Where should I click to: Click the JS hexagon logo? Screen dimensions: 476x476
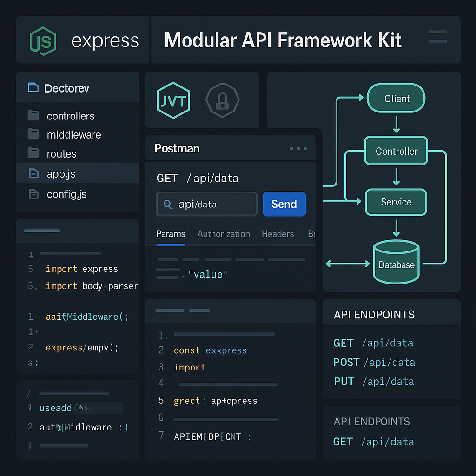[42, 40]
